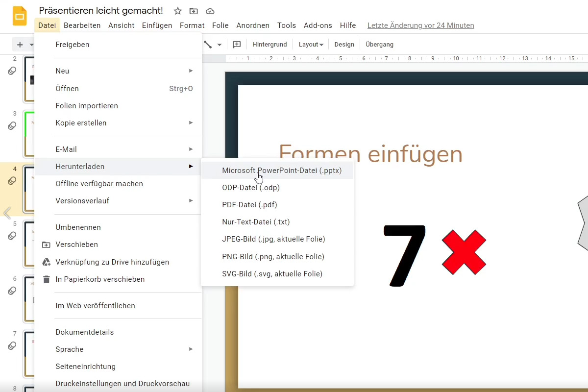This screenshot has height=392, width=588.
Task: Open the Einfügen menu
Action: click(157, 25)
